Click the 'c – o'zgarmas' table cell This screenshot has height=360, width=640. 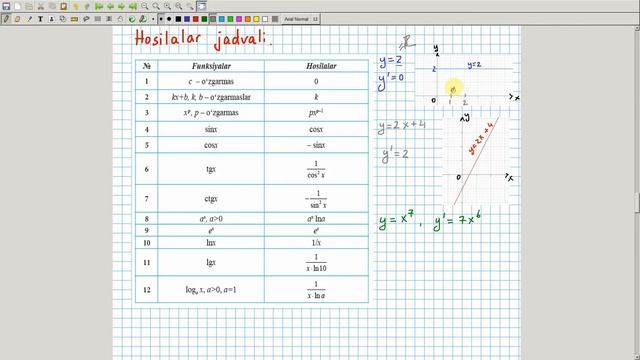tap(211, 82)
